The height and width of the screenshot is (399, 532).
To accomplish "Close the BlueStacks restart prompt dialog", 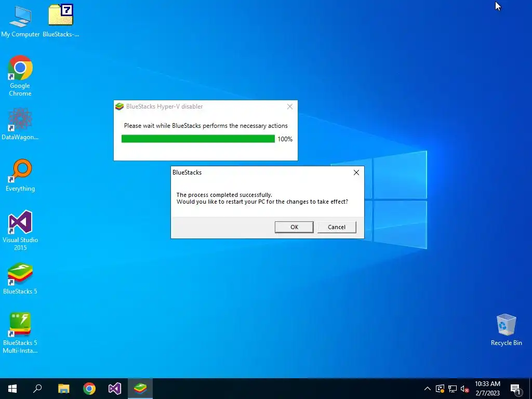I will point(356,172).
